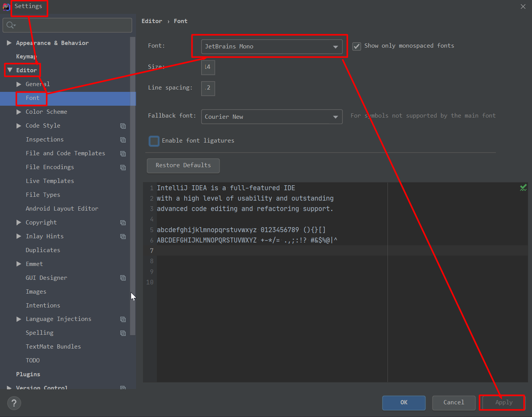Click the project-level icon beside GUI Designer
Screen dimensions: 532x417
(123, 278)
